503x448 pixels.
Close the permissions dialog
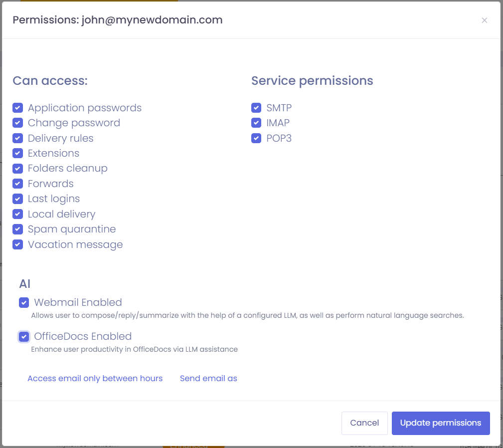tap(484, 20)
